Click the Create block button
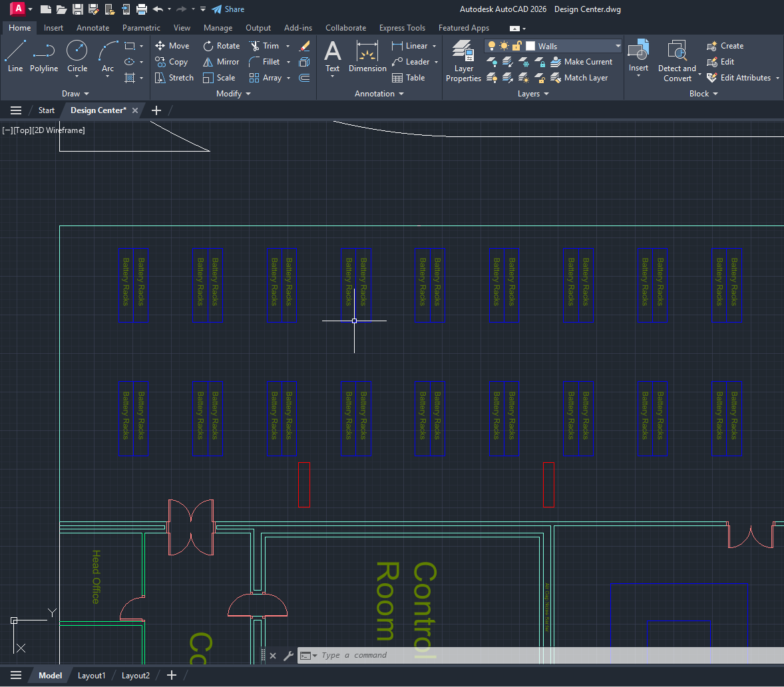The height and width of the screenshot is (687, 784). pos(725,46)
